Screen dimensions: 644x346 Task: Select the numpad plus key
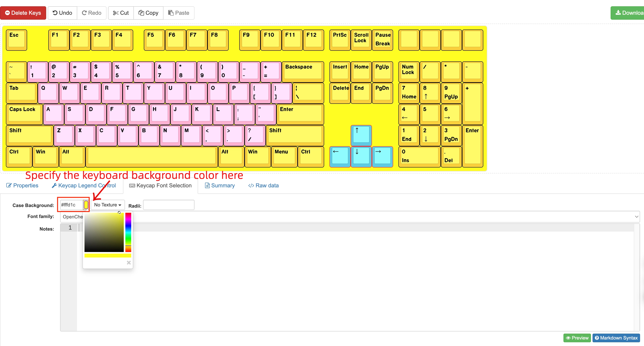click(x=473, y=104)
